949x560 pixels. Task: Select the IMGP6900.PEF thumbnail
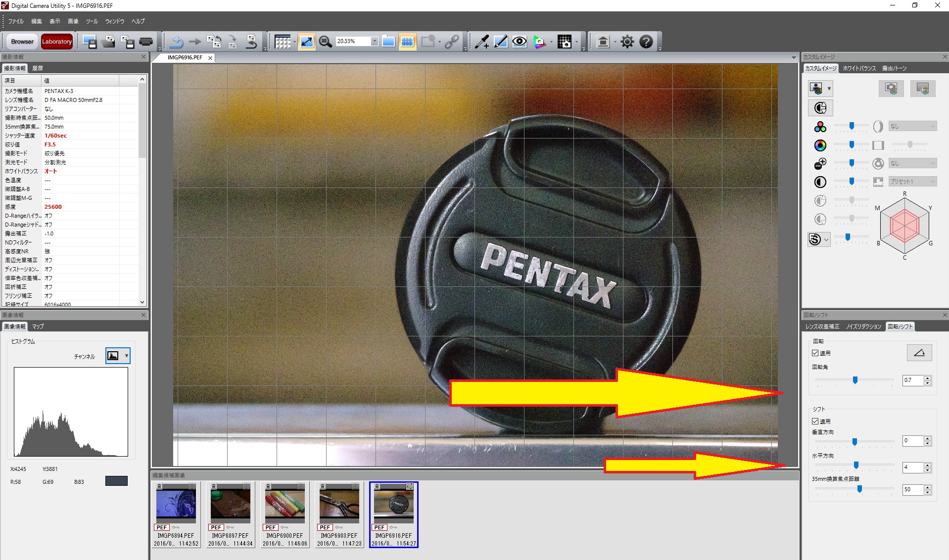click(285, 515)
